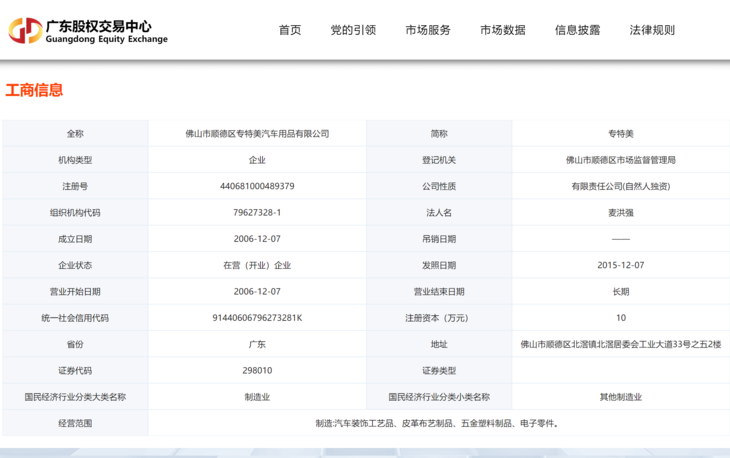
Task: Click registration number 440681000489379
Action: tap(257, 186)
